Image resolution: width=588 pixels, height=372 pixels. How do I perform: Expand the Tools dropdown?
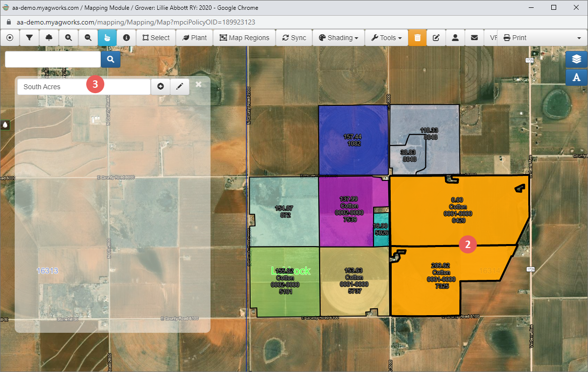click(386, 38)
